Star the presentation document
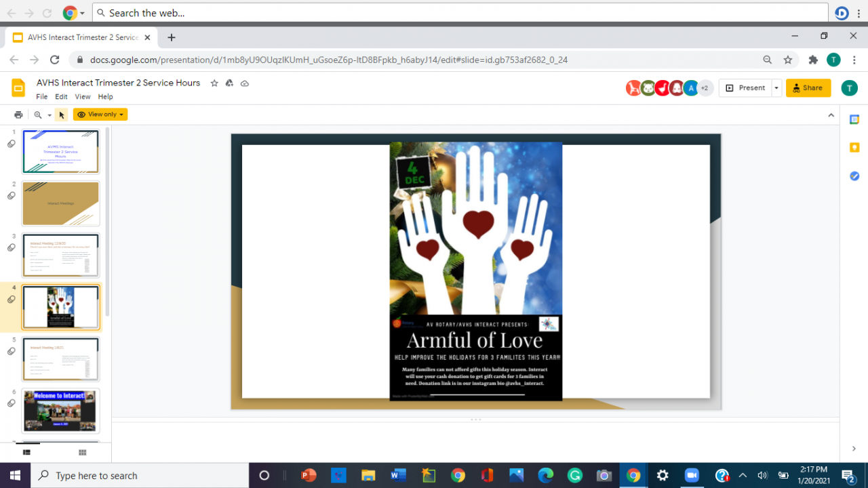Image resolution: width=868 pixels, height=488 pixels. click(x=214, y=83)
